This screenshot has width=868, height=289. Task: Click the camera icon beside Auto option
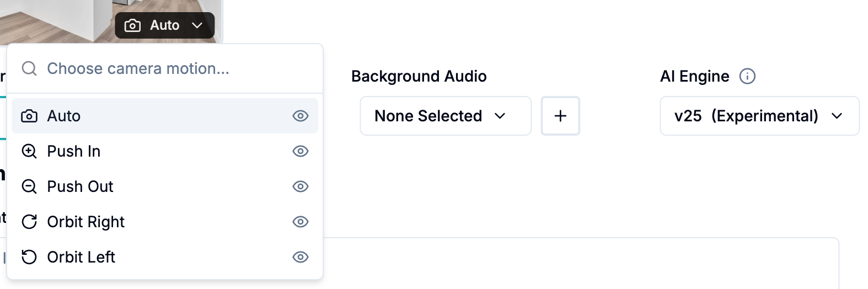(29, 116)
